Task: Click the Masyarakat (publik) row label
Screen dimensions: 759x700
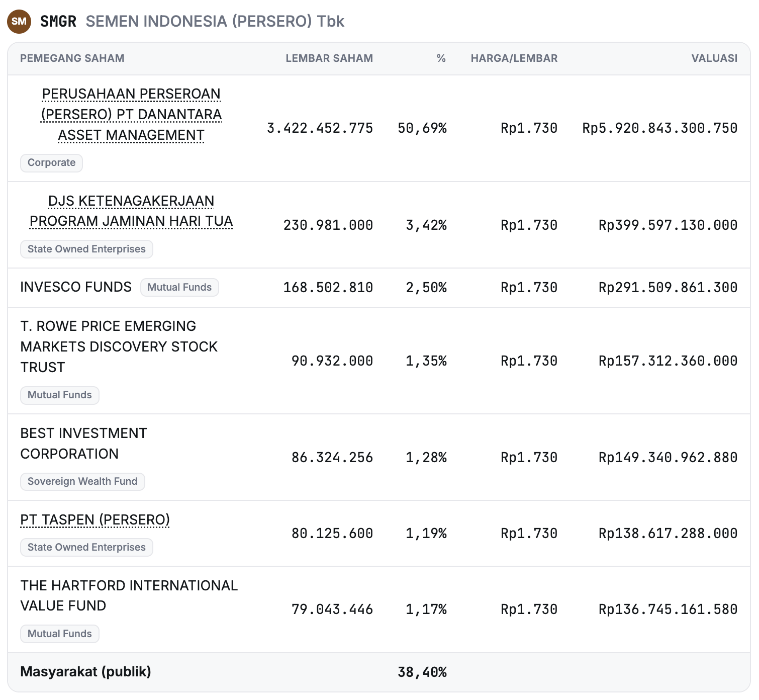Action: [x=86, y=672]
